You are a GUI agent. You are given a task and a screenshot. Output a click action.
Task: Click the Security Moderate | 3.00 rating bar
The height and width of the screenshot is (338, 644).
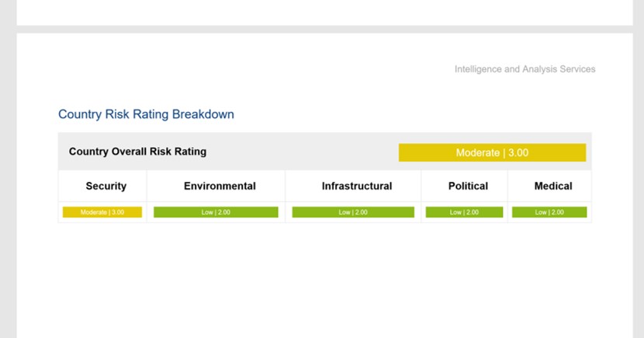(x=102, y=212)
